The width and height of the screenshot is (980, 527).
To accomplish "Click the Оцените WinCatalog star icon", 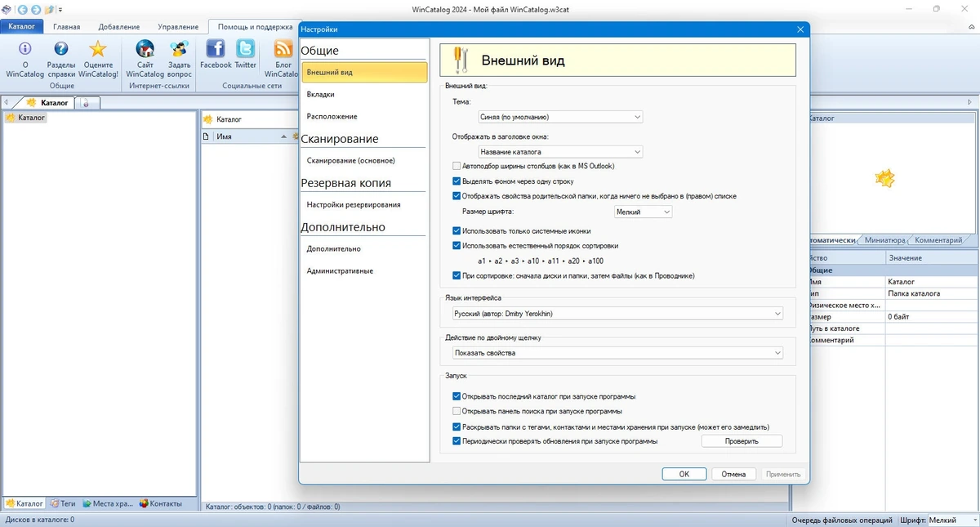I will [x=98, y=49].
